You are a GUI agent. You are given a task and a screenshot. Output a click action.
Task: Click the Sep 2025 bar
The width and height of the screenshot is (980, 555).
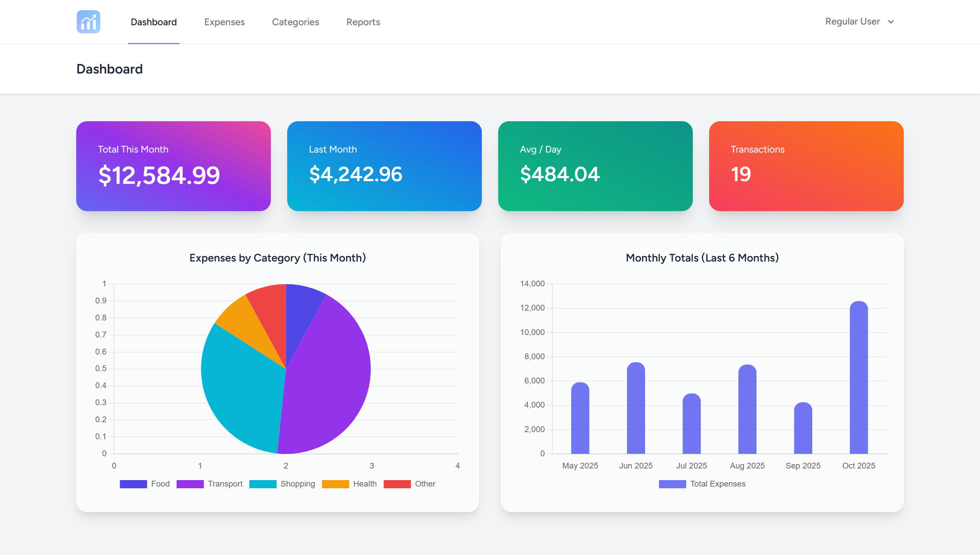(x=803, y=428)
